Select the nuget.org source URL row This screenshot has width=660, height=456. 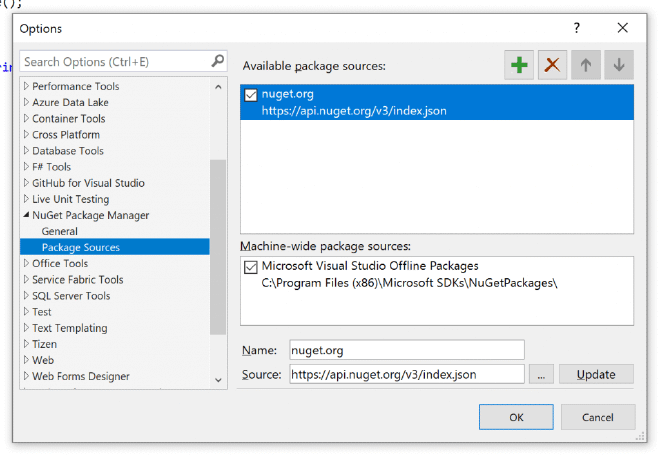(x=354, y=111)
